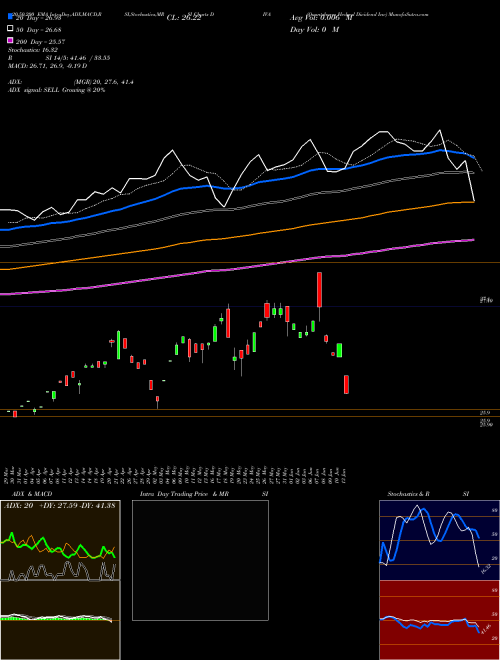This screenshot has height=660, width=500.
Task: Select the last red candlestick on the chart
Action: [x=346, y=384]
